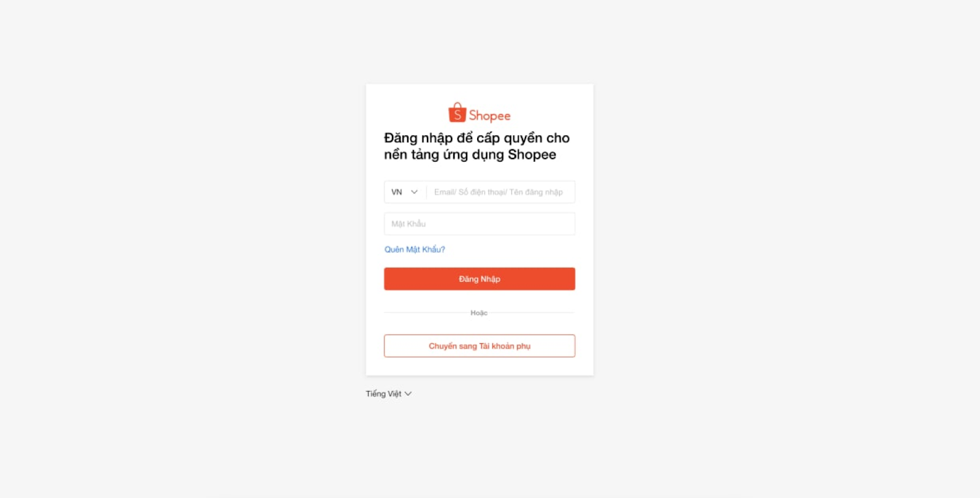Click the white S letter on bag logo

coord(457,115)
